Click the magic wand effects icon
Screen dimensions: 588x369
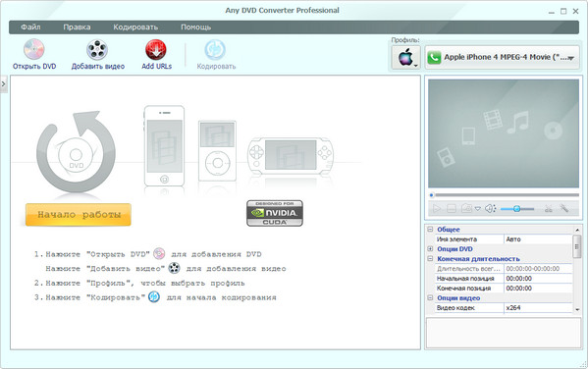pyautogui.click(x=564, y=208)
